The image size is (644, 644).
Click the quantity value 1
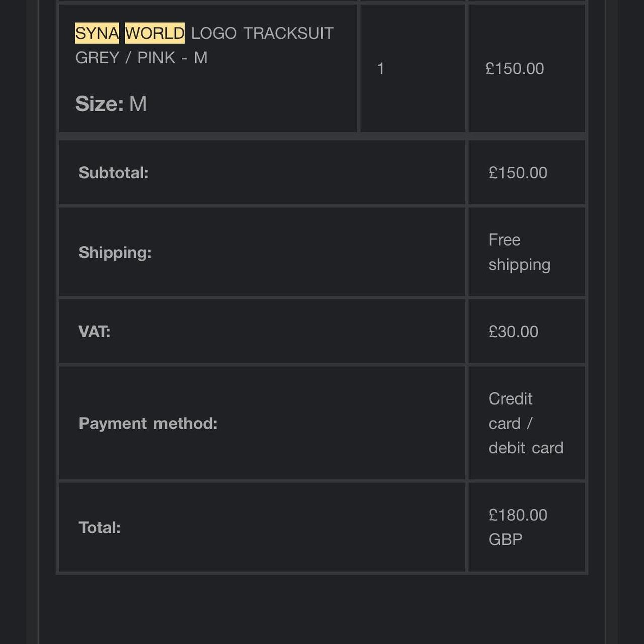(x=381, y=69)
